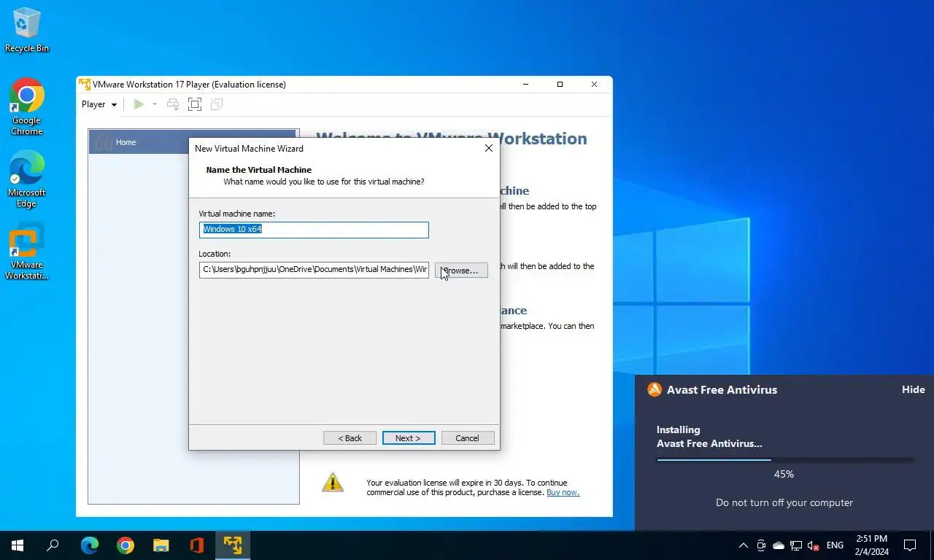Open the Action Center notifications icon
The height and width of the screenshot is (560, 934).
910,545
